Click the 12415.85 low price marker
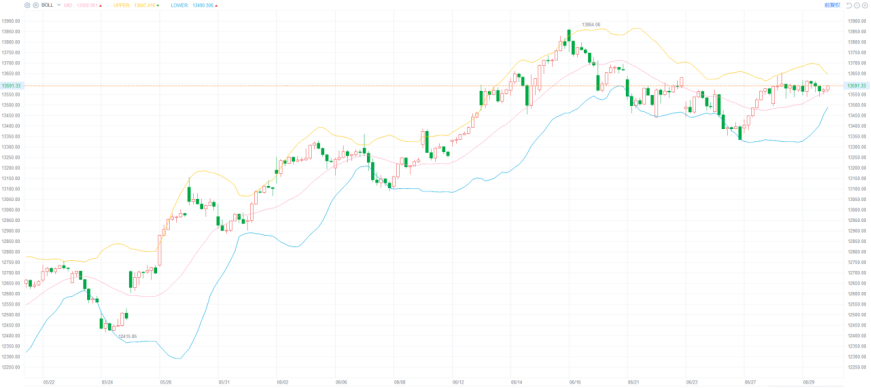Screen dimensions: 871x388 click(127, 336)
